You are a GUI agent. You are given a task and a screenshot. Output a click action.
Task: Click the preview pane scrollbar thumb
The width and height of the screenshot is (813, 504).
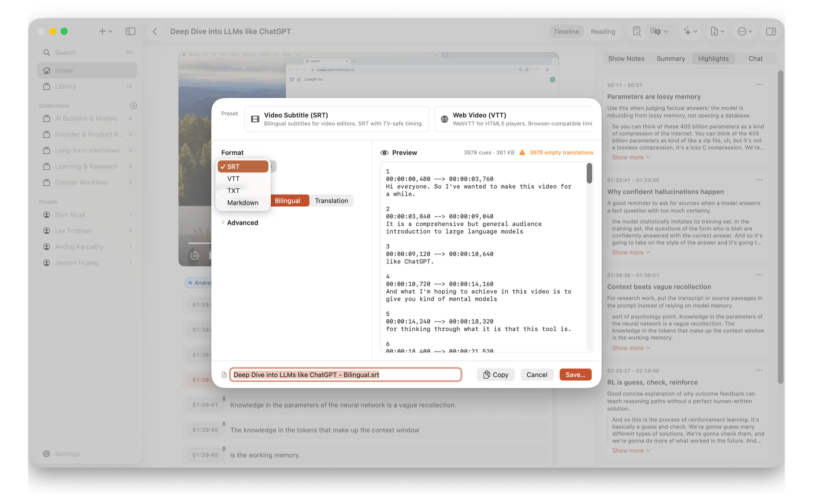tap(589, 174)
